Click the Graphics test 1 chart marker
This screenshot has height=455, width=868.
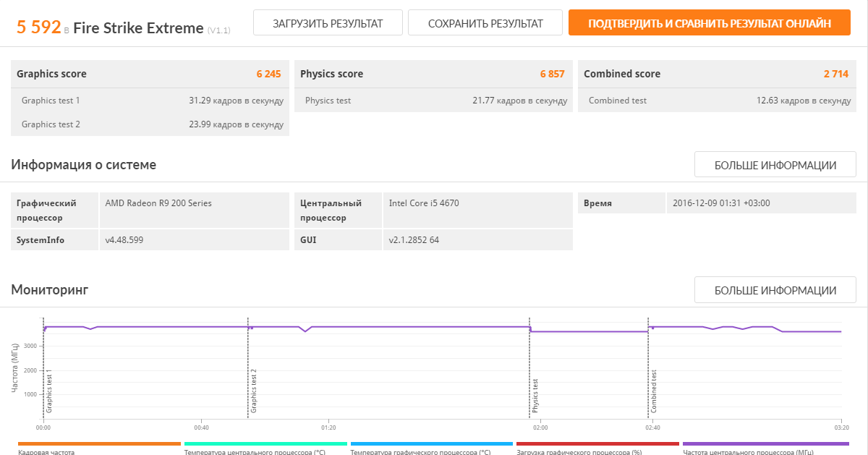point(49,391)
